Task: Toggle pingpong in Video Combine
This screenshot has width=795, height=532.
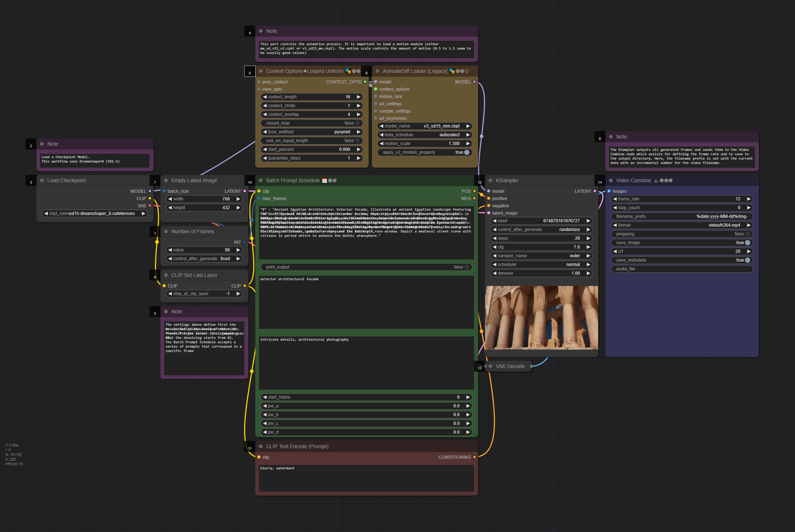Action: click(682, 234)
